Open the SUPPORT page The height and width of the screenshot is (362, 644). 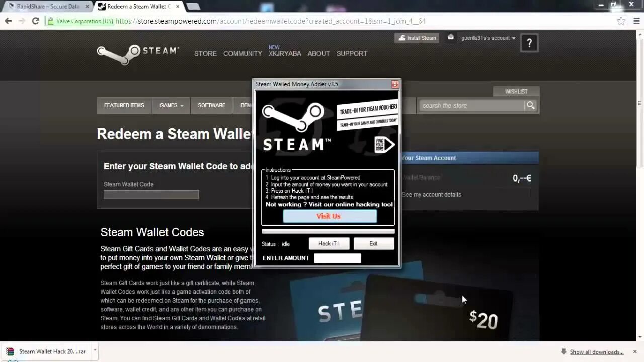point(352,53)
